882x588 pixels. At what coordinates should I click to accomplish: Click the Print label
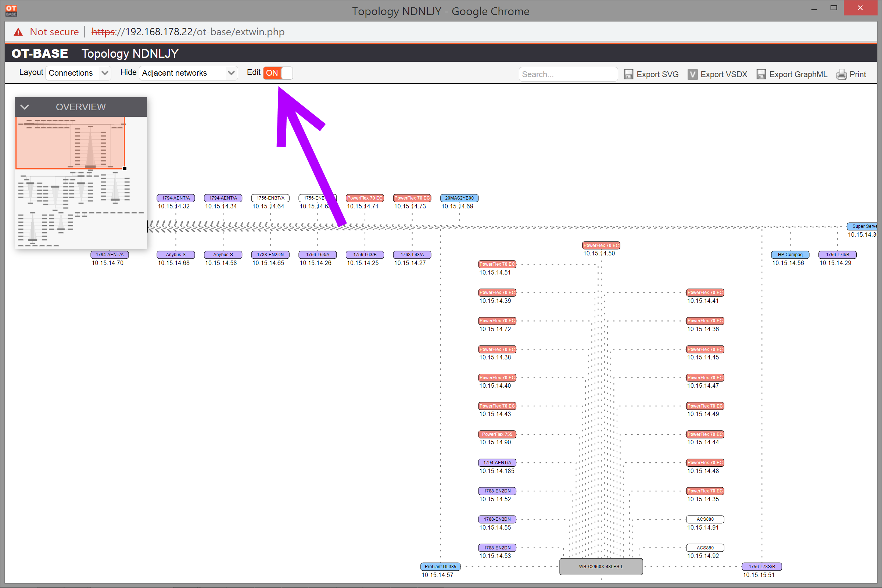pyautogui.click(x=858, y=74)
